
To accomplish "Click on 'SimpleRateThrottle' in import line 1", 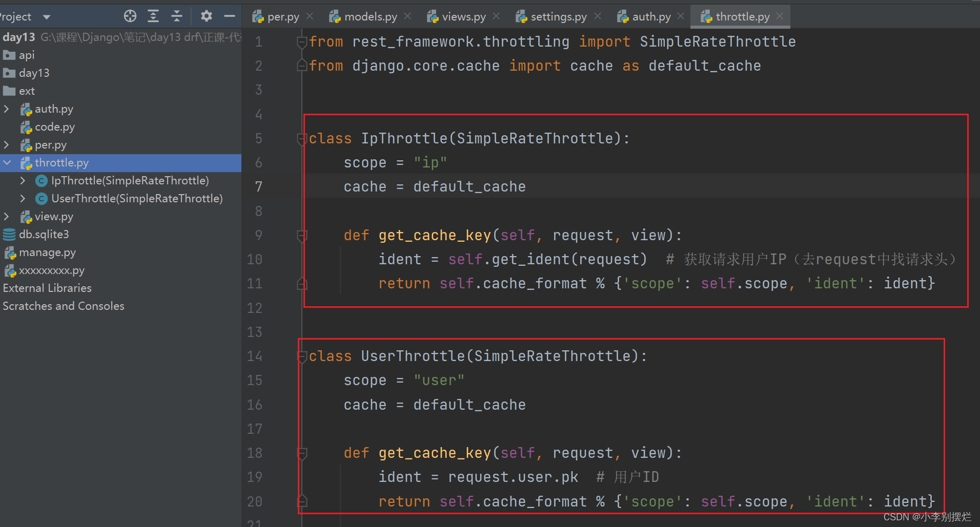I will coord(718,41).
